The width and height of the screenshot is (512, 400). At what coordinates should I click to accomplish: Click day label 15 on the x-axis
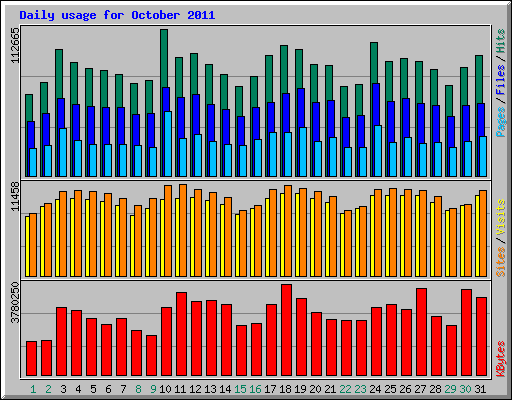[240, 389]
